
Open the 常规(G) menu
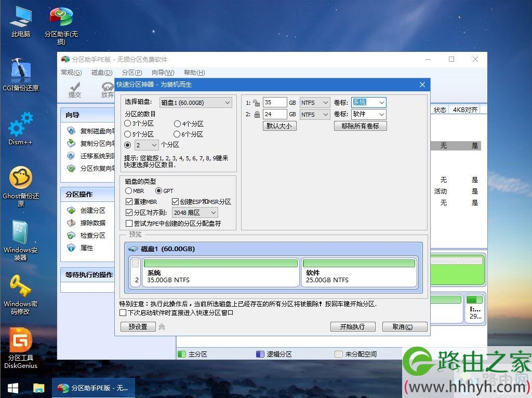pos(71,73)
